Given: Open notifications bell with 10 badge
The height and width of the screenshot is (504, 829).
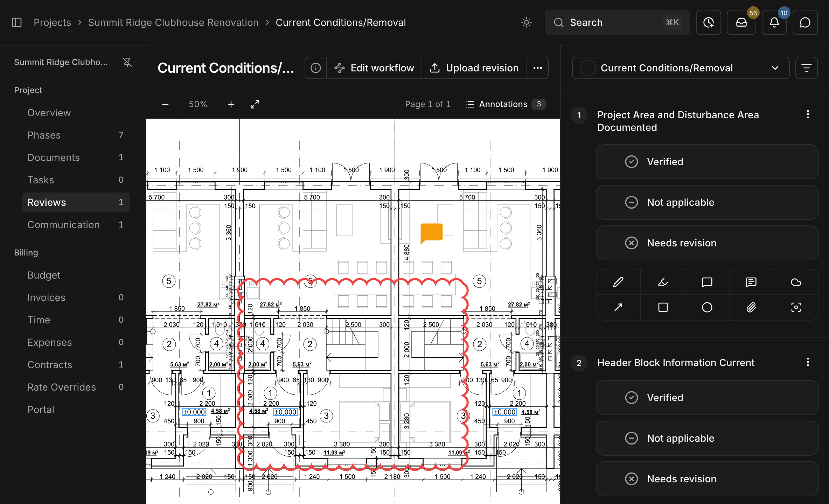Looking at the screenshot, I should 774,22.
